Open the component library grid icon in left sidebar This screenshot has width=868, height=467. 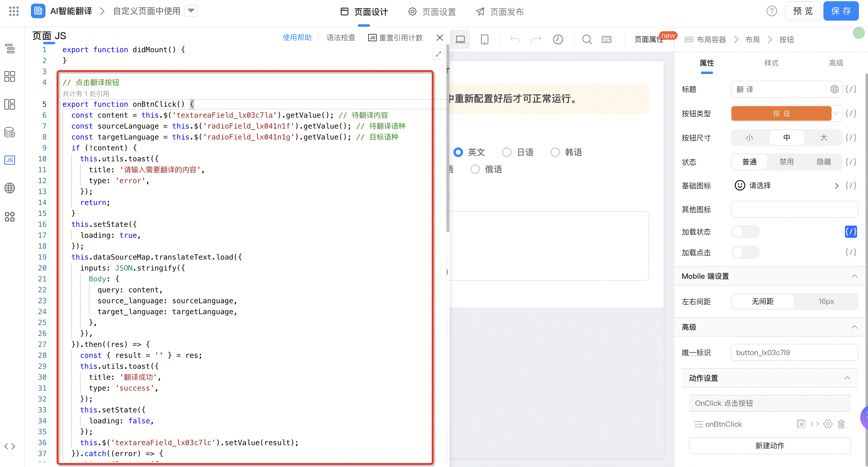coord(10,76)
